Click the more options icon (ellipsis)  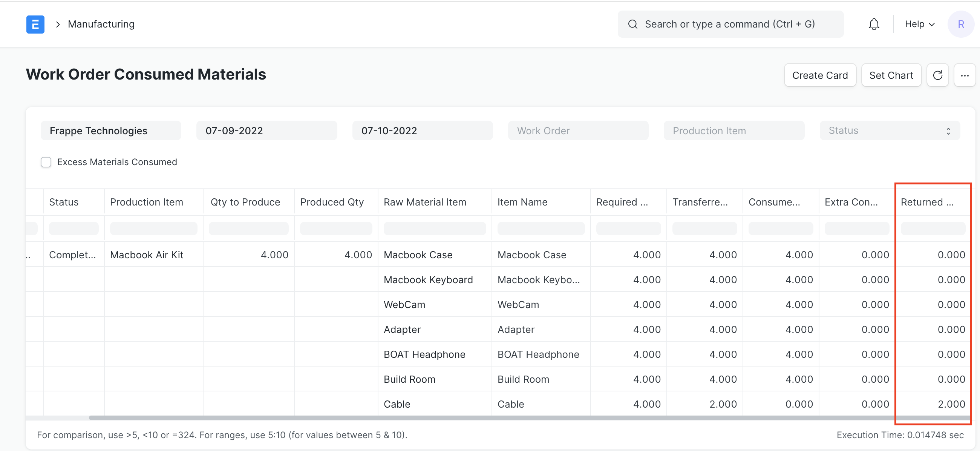[965, 75]
